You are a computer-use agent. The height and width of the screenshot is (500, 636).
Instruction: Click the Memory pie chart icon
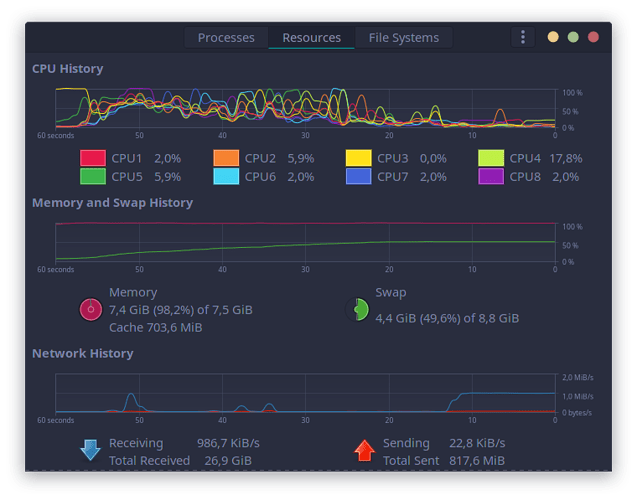click(x=91, y=309)
